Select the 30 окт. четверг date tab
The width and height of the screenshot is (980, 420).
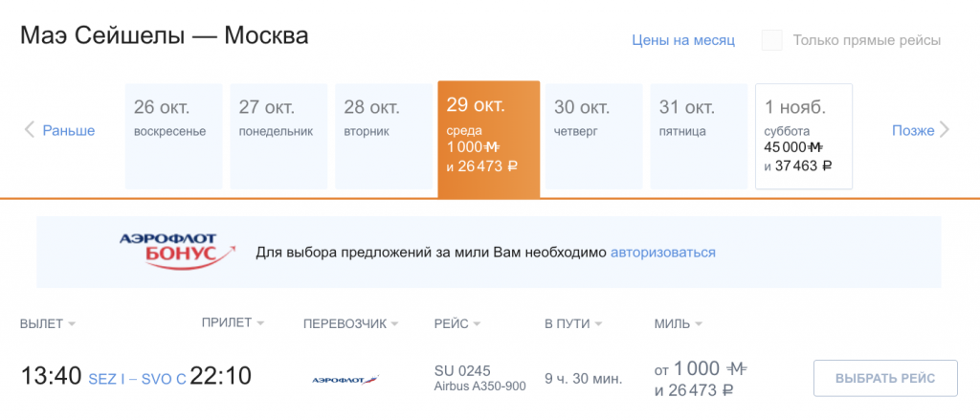[593, 134]
